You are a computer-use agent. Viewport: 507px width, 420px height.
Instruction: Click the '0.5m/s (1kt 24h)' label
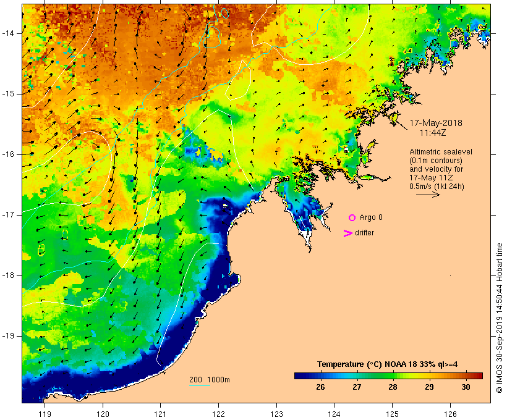click(437, 187)
